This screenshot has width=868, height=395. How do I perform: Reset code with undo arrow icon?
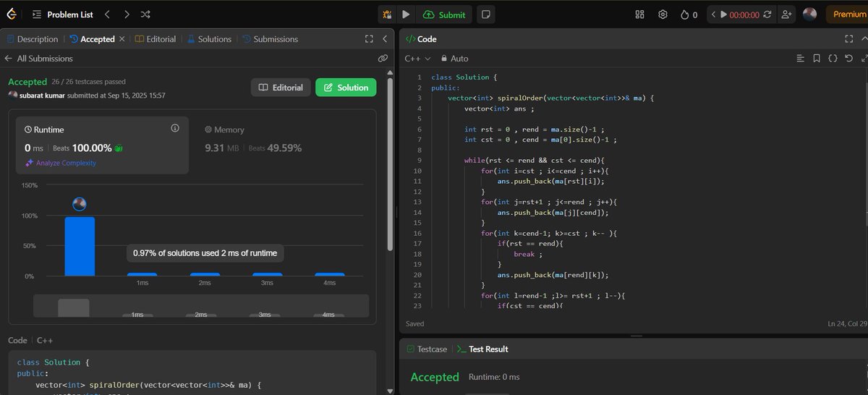[848, 59]
